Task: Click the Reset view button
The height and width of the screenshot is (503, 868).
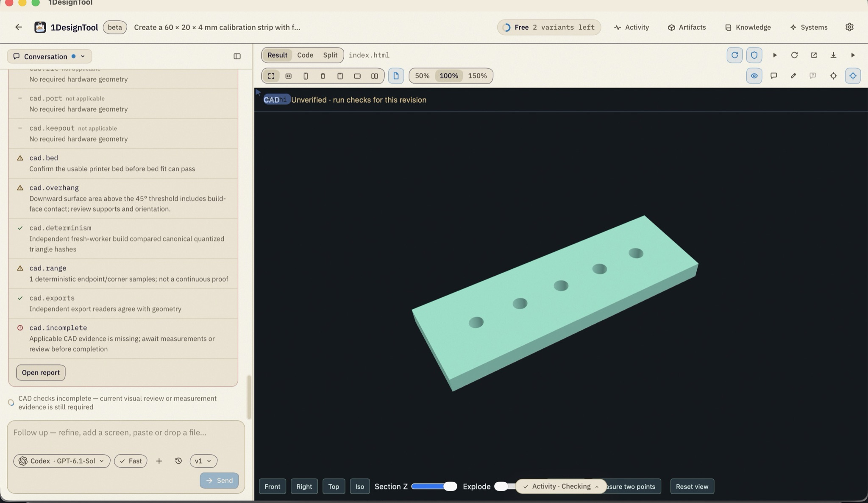Action: pos(692,486)
